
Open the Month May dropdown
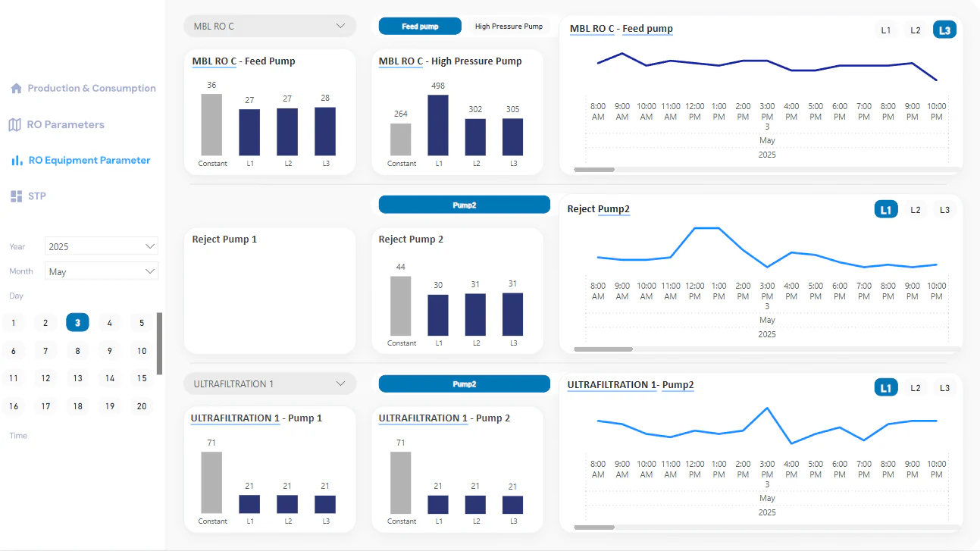tap(102, 271)
